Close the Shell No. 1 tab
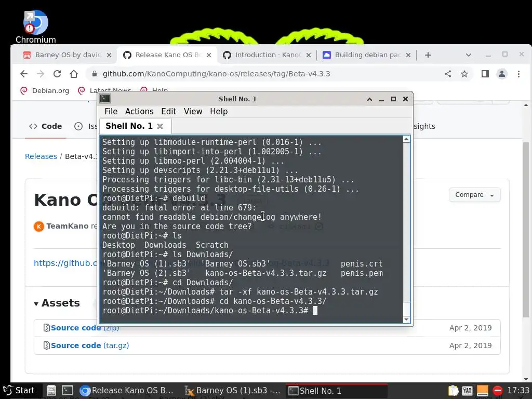The height and width of the screenshot is (399, 532). click(x=160, y=126)
